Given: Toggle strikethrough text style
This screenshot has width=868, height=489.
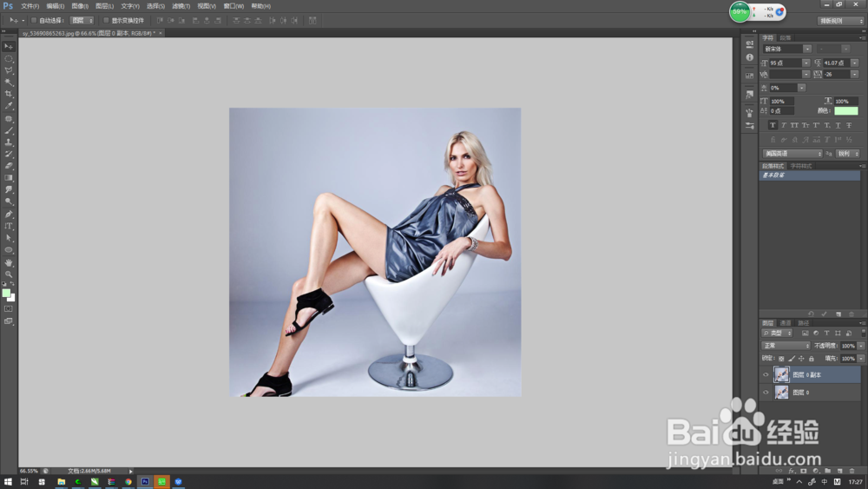Looking at the screenshot, I should 849,125.
